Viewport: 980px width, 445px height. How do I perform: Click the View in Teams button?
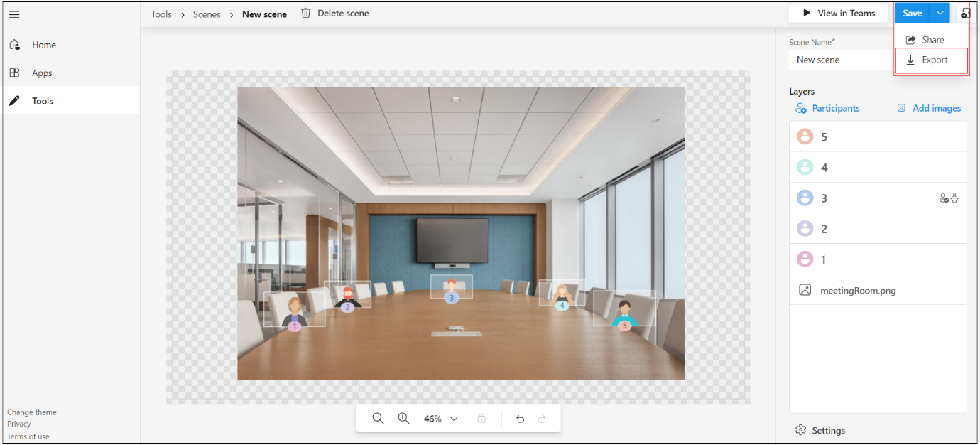839,13
